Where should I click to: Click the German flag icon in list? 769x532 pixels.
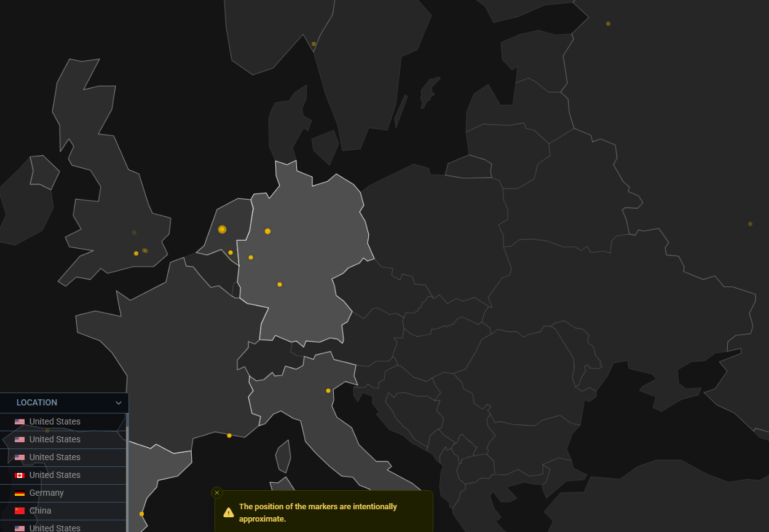tap(20, 493)
